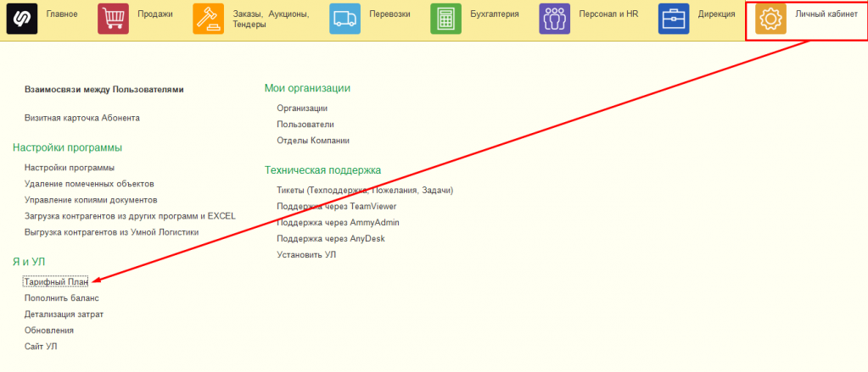This screenshot has width=868, height=372.
Task: Click the purple people Персонал и HR icon
Action: click(x=555, y=19)
